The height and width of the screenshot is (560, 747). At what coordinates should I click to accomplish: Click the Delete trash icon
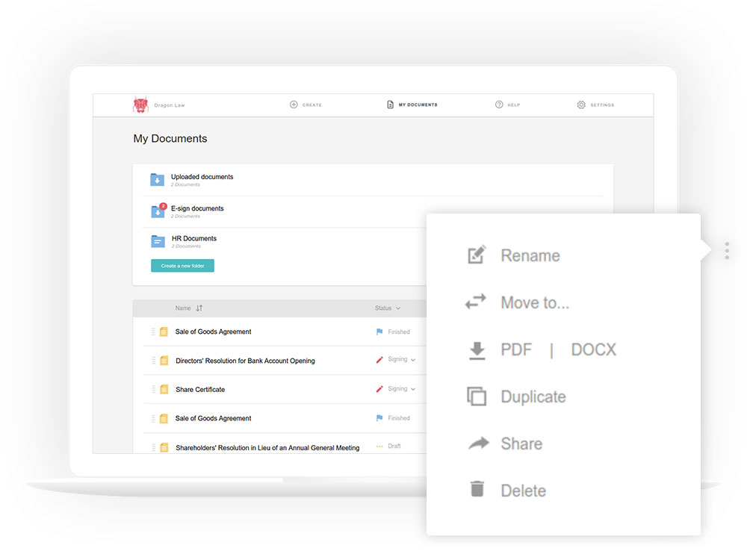click(477, 490)
